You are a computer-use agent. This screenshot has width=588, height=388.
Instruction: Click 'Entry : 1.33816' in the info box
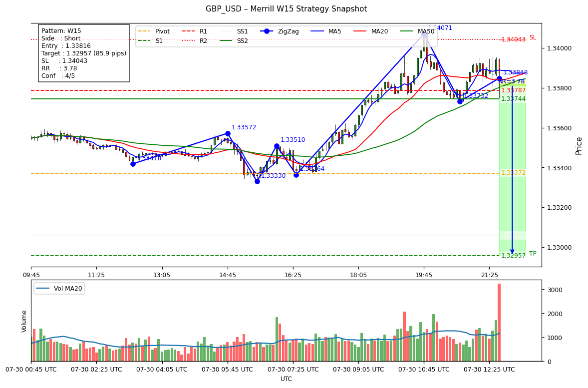tap(66, 46)
